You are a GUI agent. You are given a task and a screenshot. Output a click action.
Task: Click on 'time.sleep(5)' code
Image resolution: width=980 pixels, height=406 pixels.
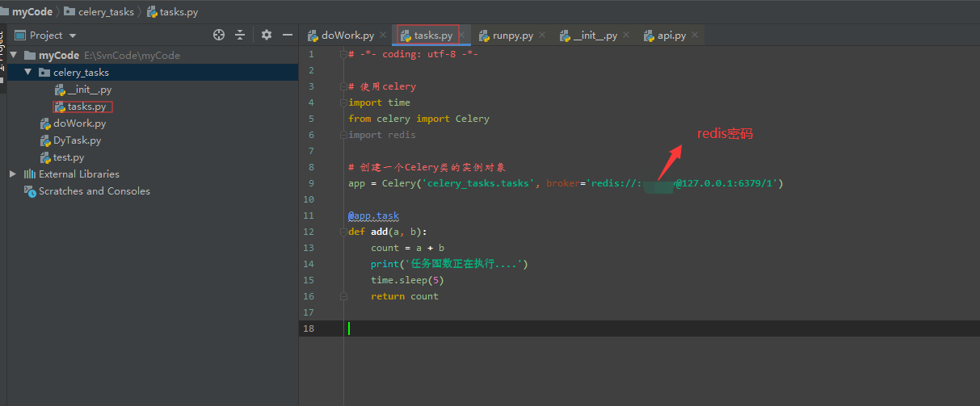tap(407, 280)
